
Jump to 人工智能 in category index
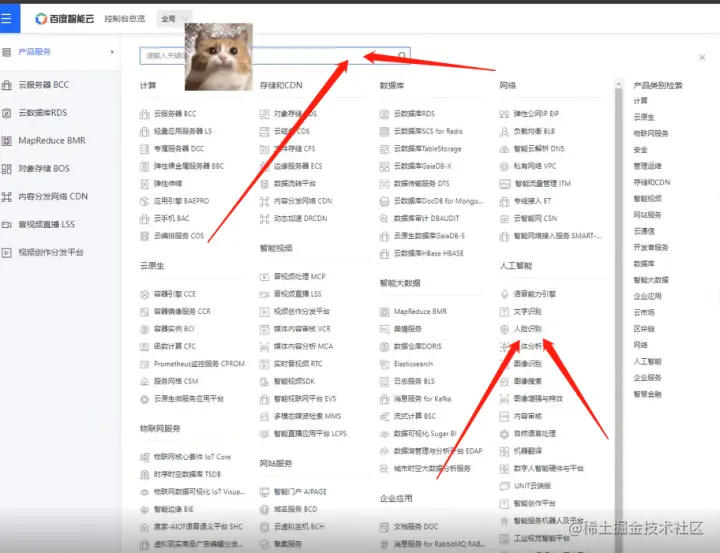tap(647, 361)
